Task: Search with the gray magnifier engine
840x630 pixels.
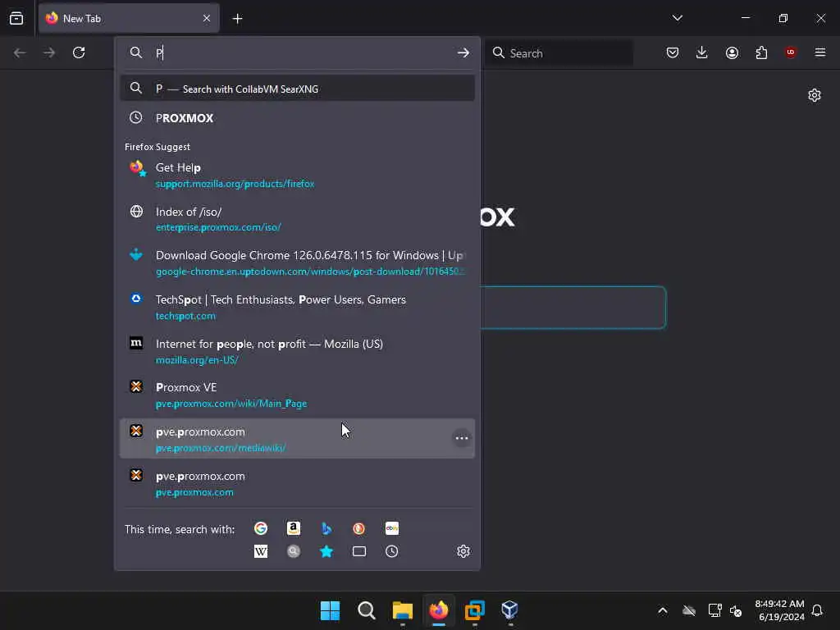Action: click(x=294, y=551)
